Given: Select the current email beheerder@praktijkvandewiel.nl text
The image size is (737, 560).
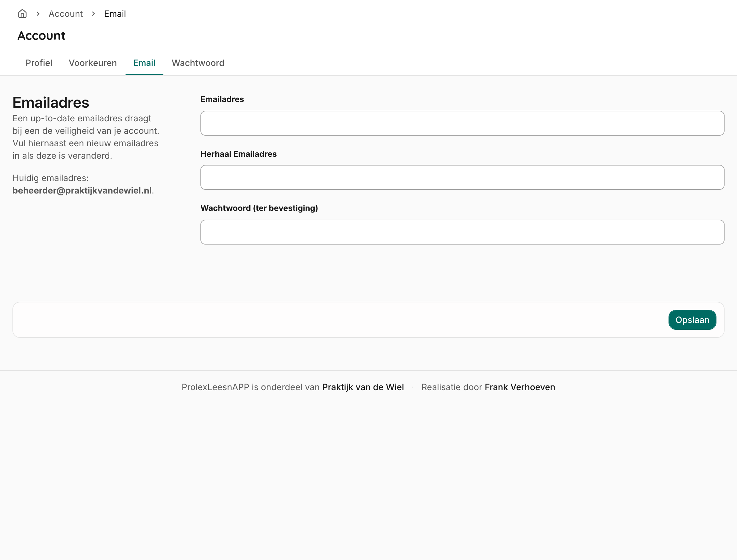Looking at the screenshot, I should click(82, 191).
